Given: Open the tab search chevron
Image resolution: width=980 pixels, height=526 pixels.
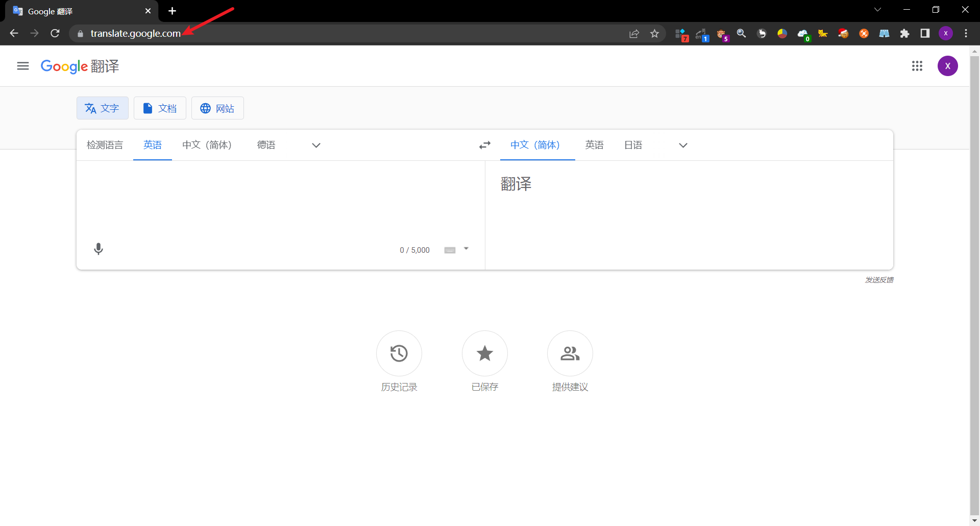Looking at the screenshot, I should (878, 10).
